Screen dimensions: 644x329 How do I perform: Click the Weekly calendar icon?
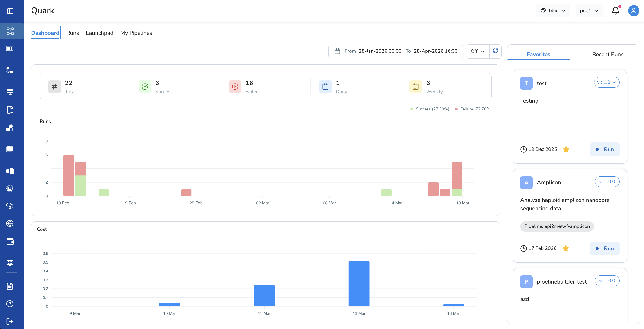pos(416,87)
